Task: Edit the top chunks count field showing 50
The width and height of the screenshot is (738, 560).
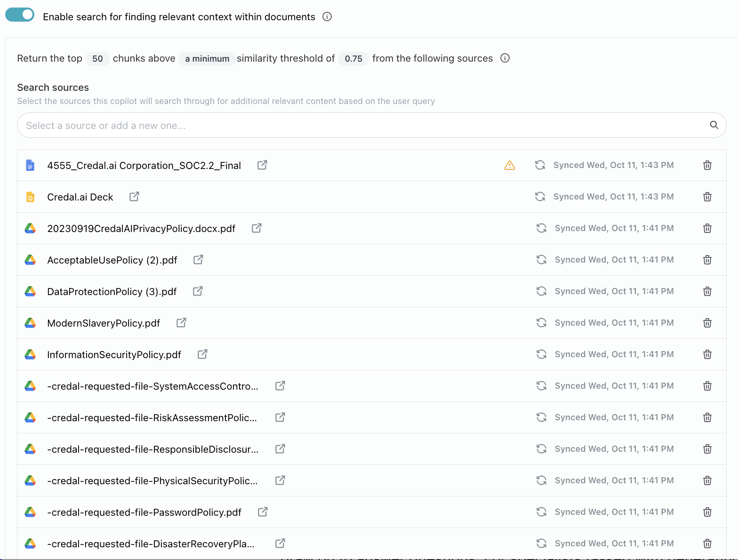Action: pyautogui.click(x=97, y=59)
